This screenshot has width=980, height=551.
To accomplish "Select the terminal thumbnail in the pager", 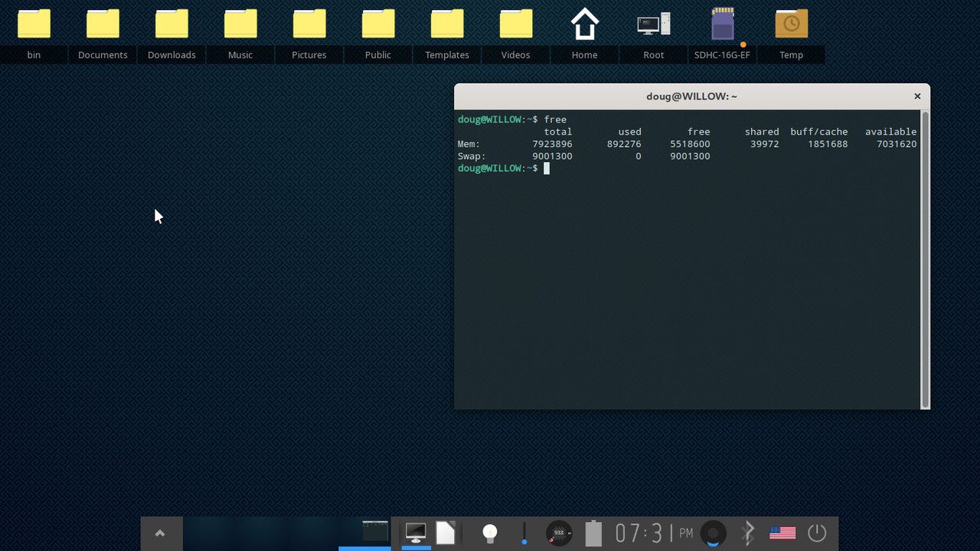I will pyautogui.click(x=375, y=530).
